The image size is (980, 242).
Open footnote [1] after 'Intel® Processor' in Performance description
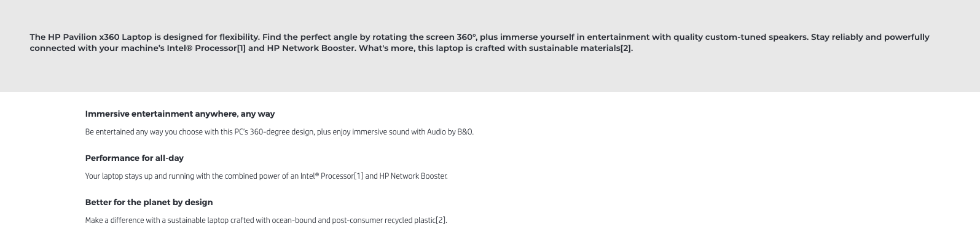[358, 176]
